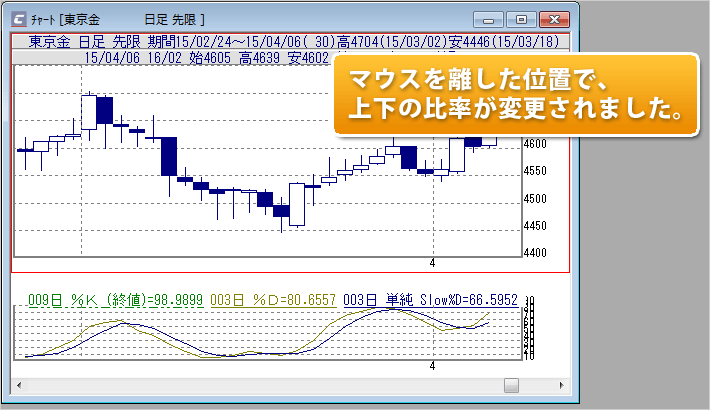The width and height of the screenshot is (710, 410).
Task: Click the chart window's title bar app icon
Action: (21, 18)
